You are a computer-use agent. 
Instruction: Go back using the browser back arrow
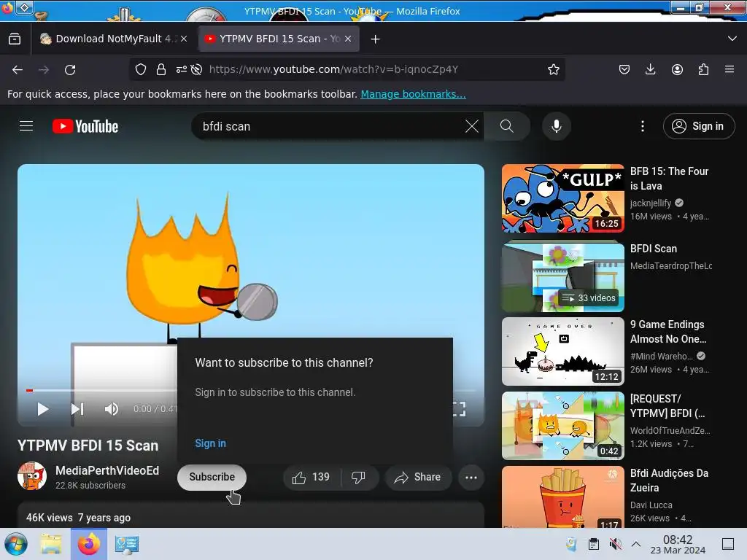[18, 70]
